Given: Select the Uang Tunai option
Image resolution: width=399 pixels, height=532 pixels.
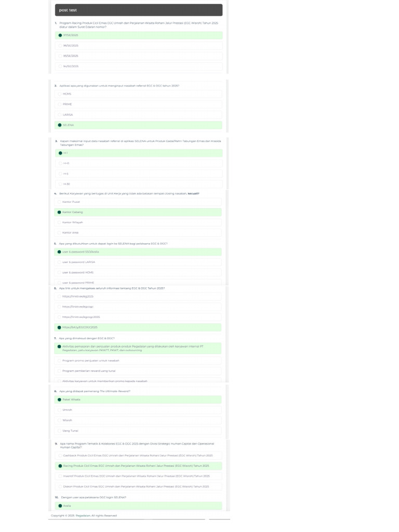Looking at the screenshot, I should point(138,431).
